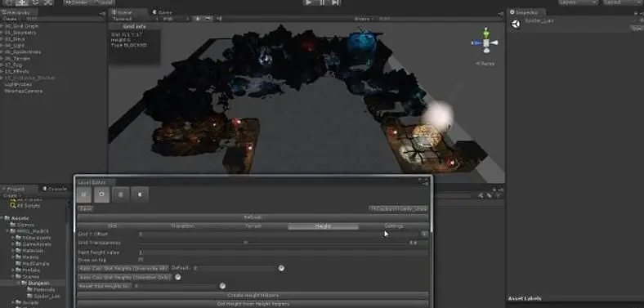The height and width of the screenshot is (308, 644).
Task: Select 02_Deco in Hierarchy
Action: click(15, 39)
